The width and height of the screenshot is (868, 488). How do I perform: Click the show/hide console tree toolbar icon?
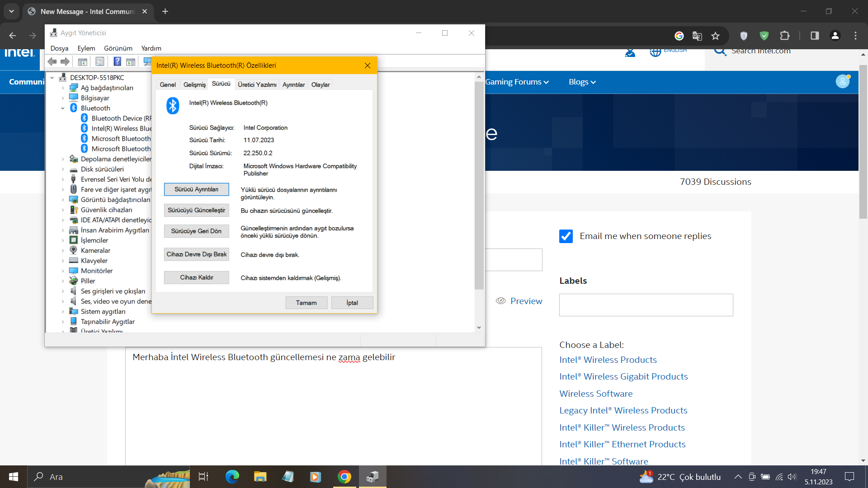coord(82,61)
